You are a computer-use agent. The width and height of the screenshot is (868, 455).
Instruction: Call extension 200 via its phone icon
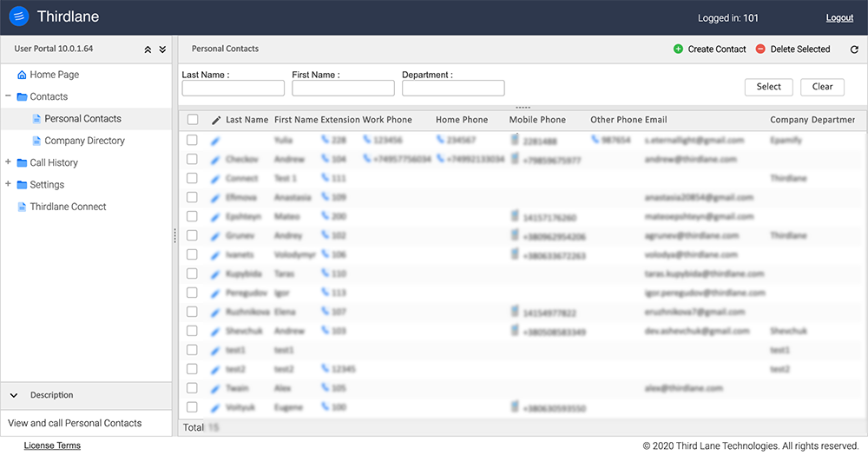(325, 216)
